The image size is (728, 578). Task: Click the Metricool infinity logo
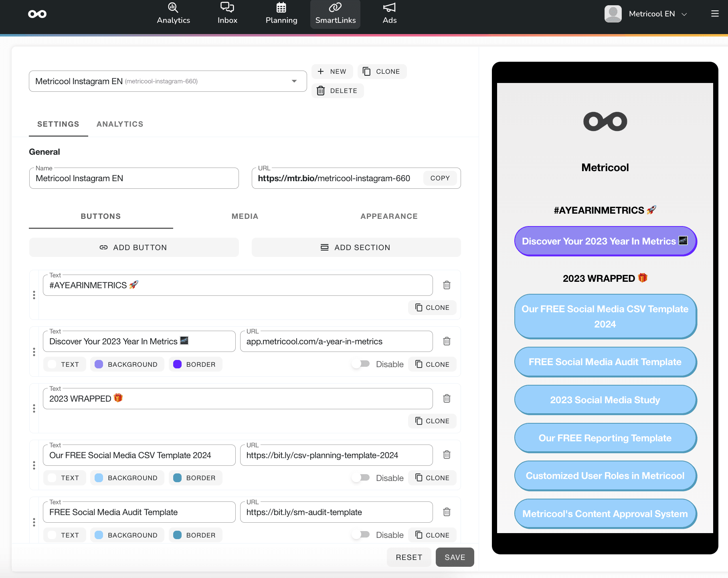(x=37, y=14)
